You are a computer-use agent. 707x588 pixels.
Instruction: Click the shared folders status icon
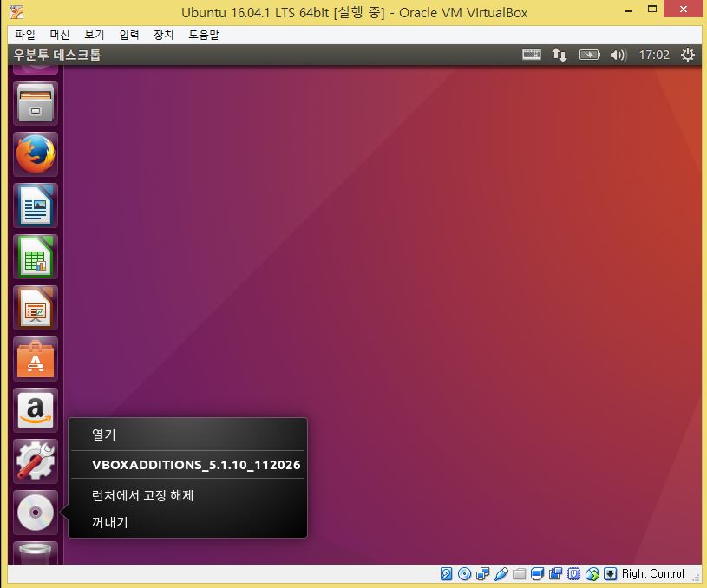coord(519,573)
